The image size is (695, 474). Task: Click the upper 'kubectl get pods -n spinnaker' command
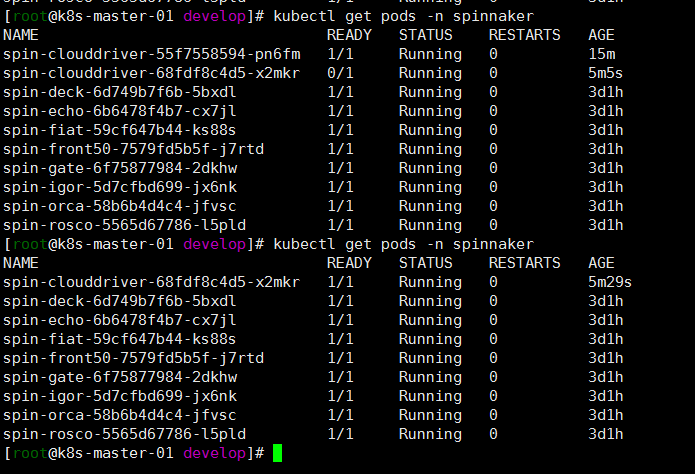tap(403, 16)
